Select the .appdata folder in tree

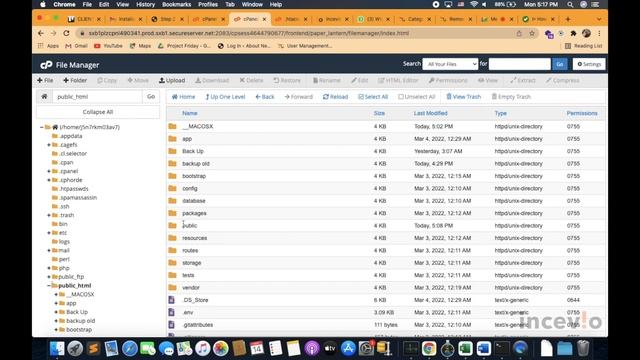pos(71,136)
